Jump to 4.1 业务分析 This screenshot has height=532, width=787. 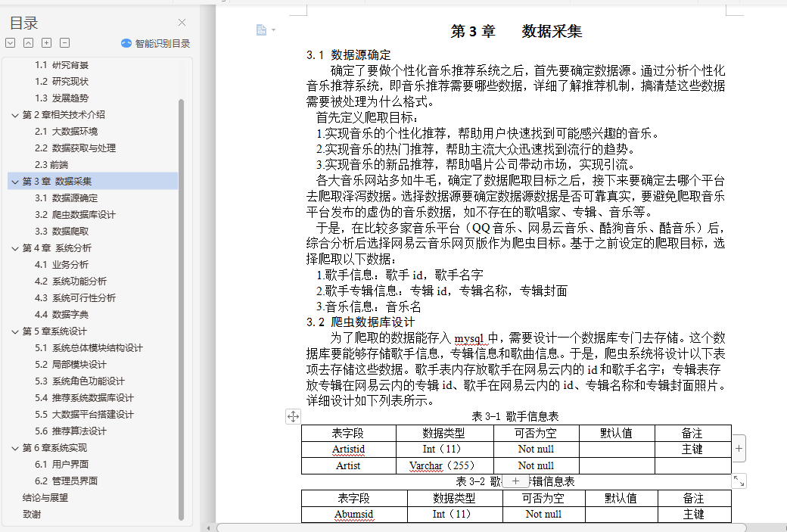click(62, 265)
